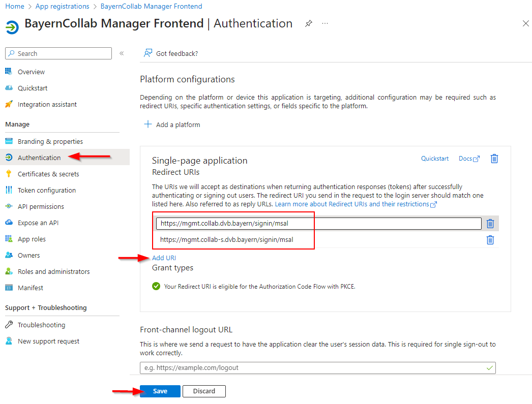
Task: Click the Got feedback icon
Action: click(x=148, y=53)
